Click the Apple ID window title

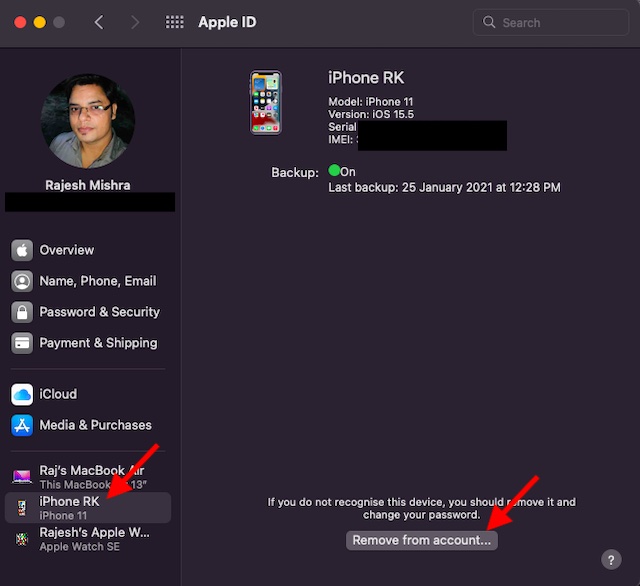pos(227,22)
